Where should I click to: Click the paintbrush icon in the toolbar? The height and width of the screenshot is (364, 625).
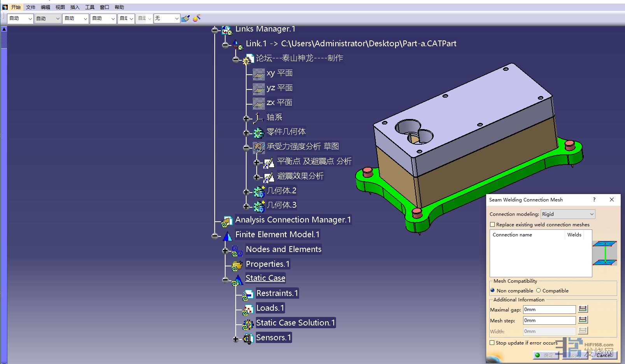click(186, 18)
